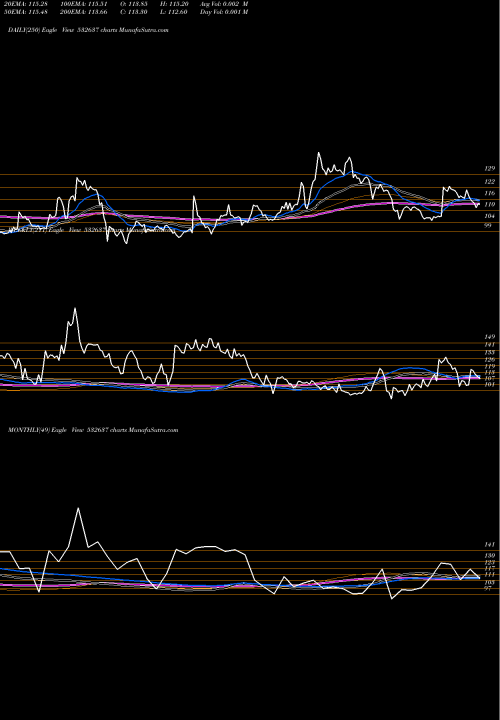500x720 pixels.
Task: Click the 130 price label on monthly chart
Action: pyautogui.click(x=489, y=556)
